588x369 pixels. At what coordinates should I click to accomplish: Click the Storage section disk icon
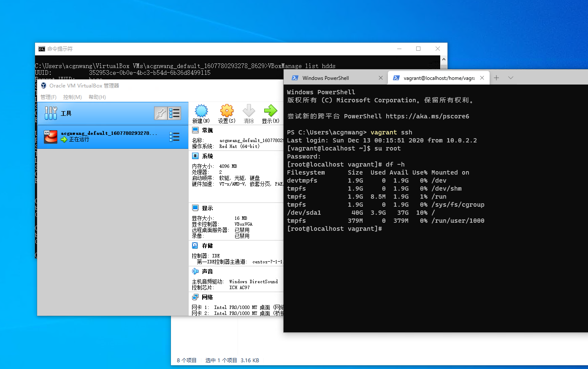[x=195, y=246]
